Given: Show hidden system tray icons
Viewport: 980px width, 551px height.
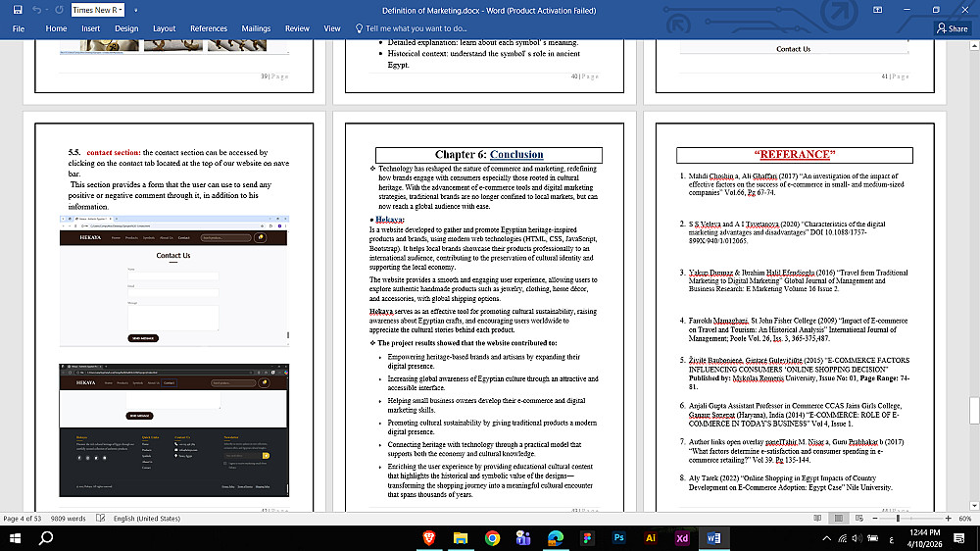Looking at the screenshot, I should pos(826,538).
